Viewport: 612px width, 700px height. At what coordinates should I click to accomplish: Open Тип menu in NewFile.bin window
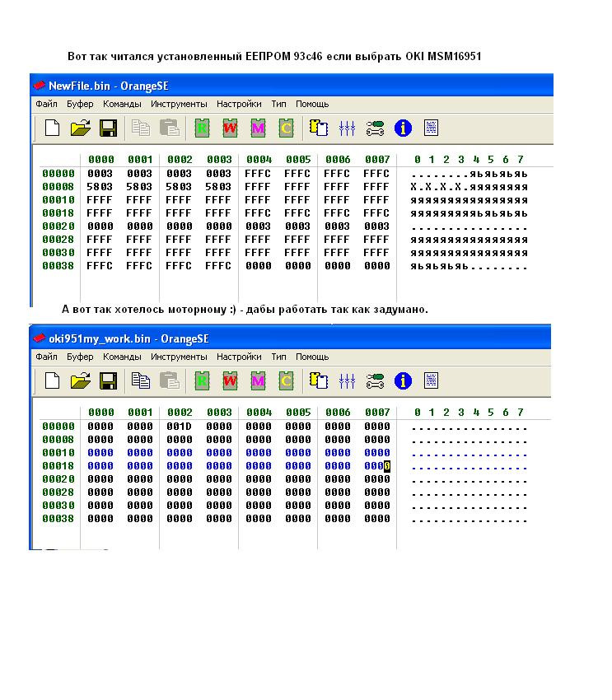pyautogui.click(x=278, y=104)
